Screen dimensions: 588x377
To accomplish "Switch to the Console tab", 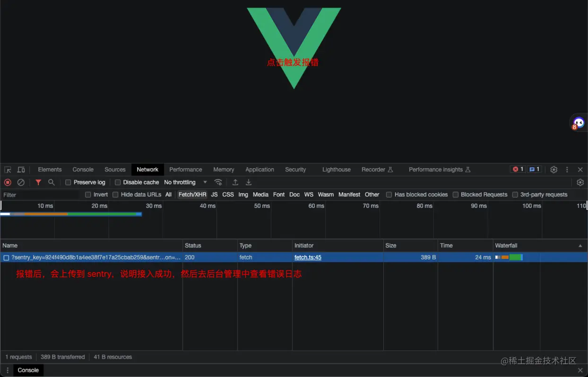I will (x=83, y=170).
